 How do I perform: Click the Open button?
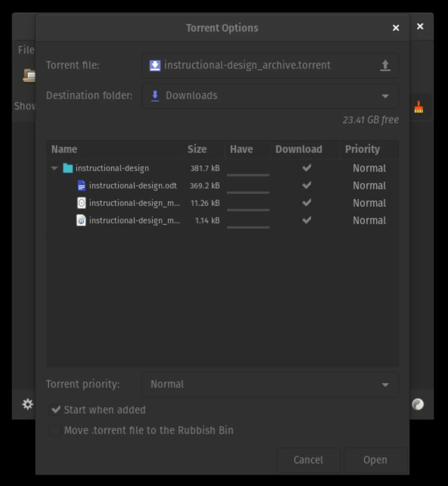click(x=375, y=460)
